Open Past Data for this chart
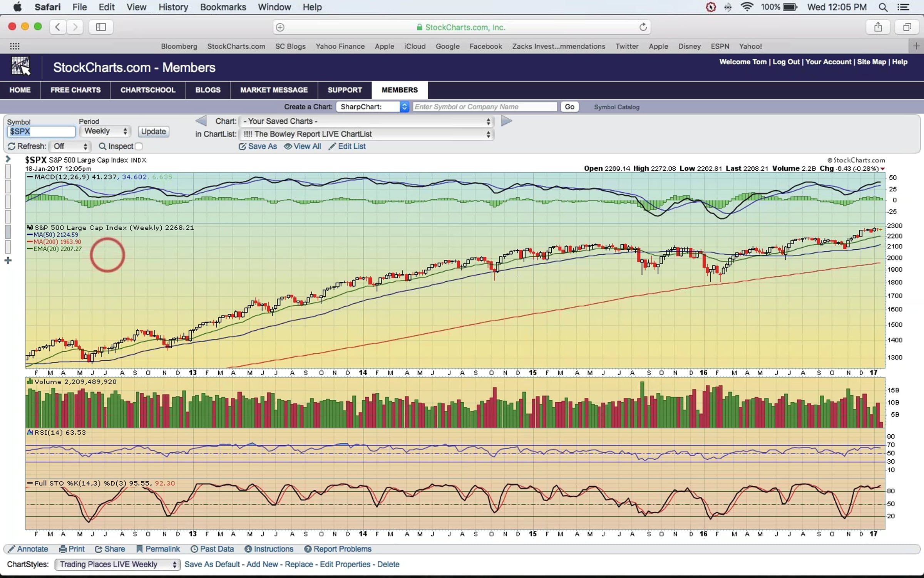Screen dimensions: 924x578 click(213, 549)
